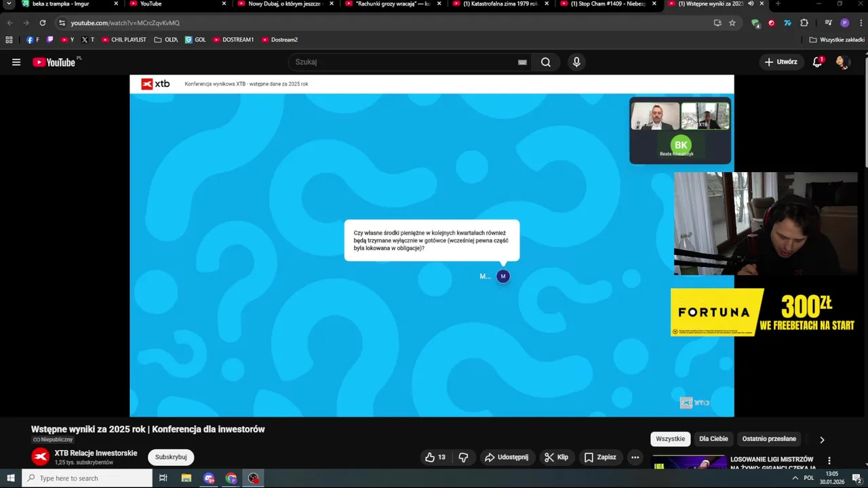The width and height of the screenshot is (868, 488).
Task: Switch to the Nowy Dubaj browser tab
Action: coord(285,4)
